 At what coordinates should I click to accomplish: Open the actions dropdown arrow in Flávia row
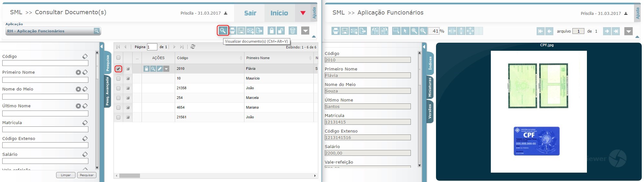(x=166, y=69)
